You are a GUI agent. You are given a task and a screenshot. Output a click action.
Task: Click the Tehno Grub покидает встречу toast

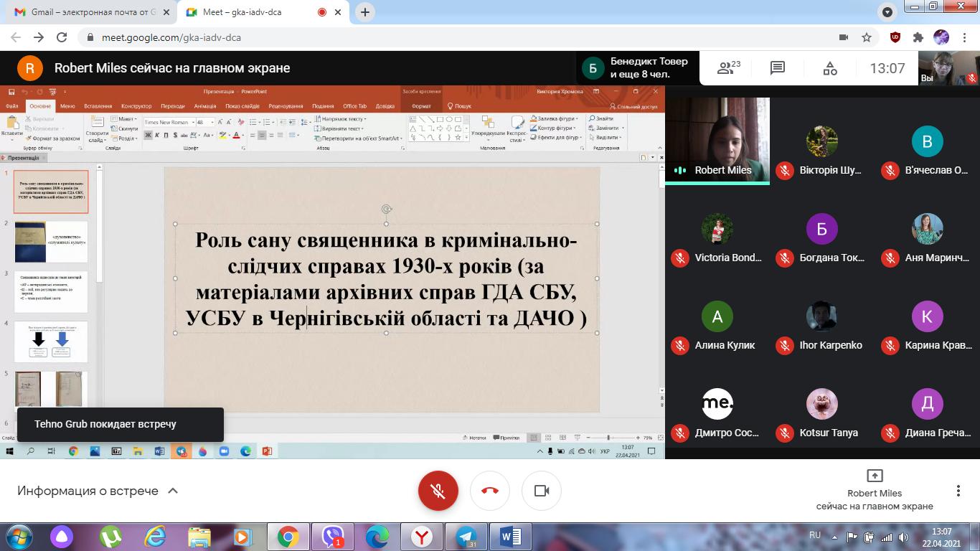pos(121,424)
